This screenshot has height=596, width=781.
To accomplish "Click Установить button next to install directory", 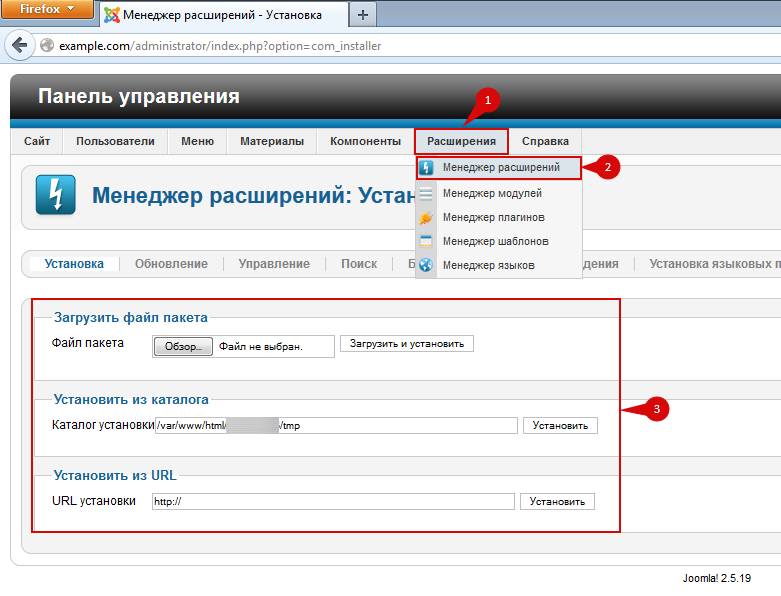I will tap(560, 425).
